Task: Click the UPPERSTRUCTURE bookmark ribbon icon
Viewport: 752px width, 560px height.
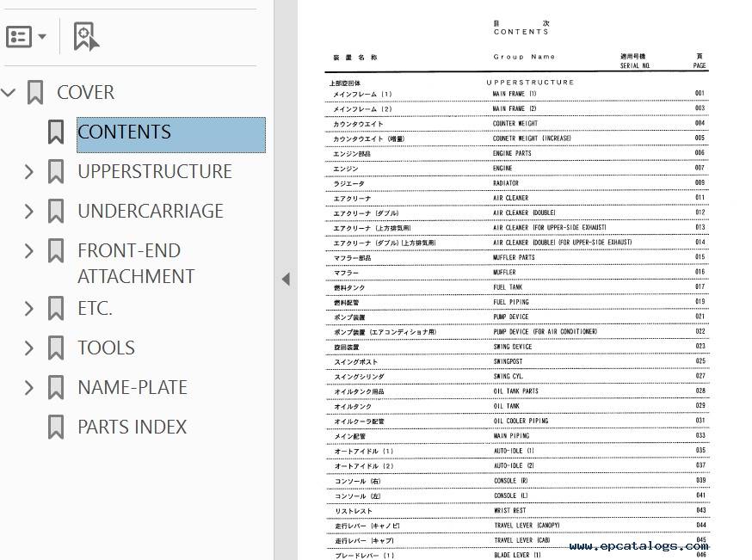Action: 56,172
